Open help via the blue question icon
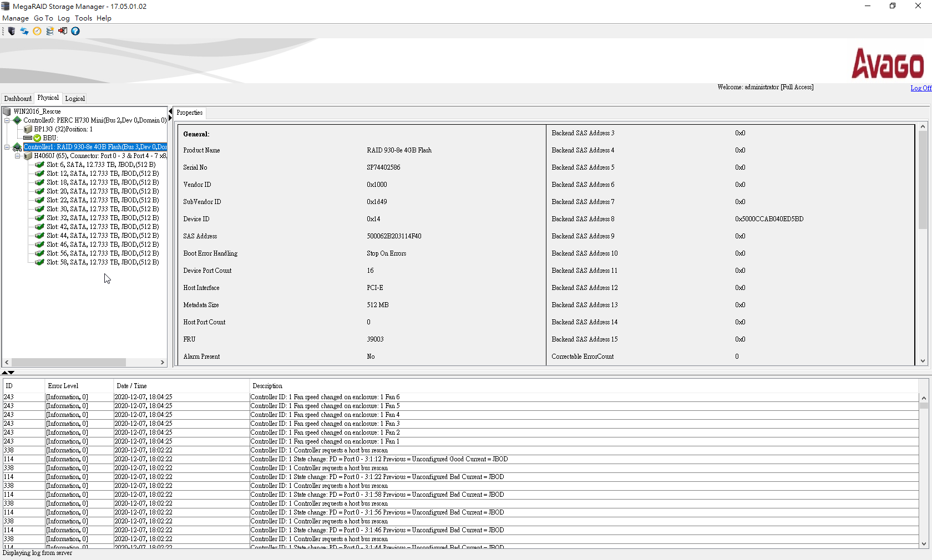Viewport: 932px width, 560px height. (x=75, y=31)
